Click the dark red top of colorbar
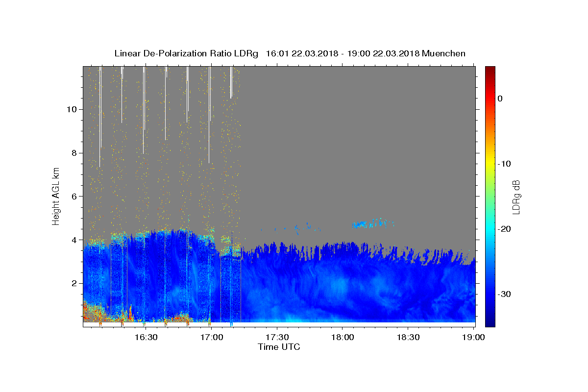 point(490,71)
